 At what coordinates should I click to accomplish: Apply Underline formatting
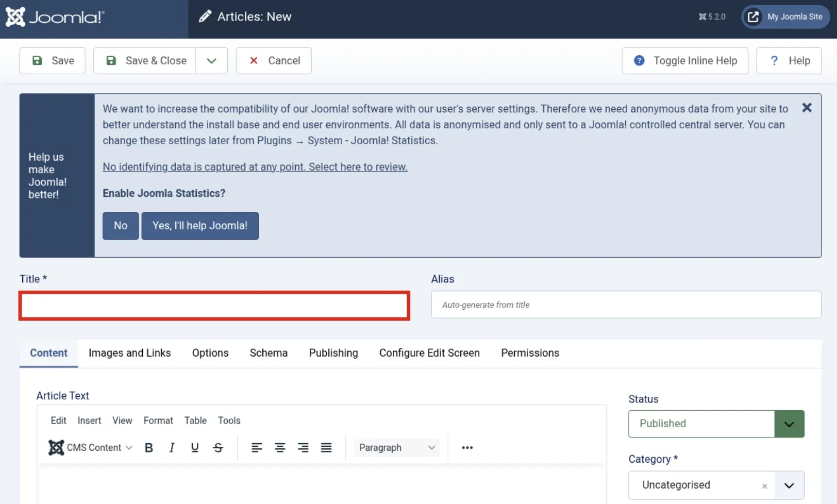pyautogui.click(x=195, y=448)
